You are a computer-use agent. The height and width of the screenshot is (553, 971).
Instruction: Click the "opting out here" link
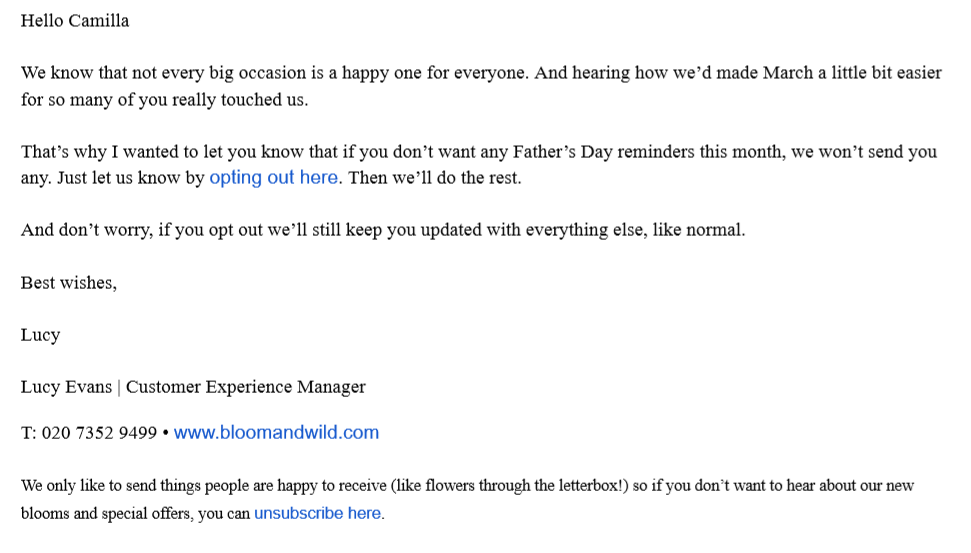pos(274,178)
